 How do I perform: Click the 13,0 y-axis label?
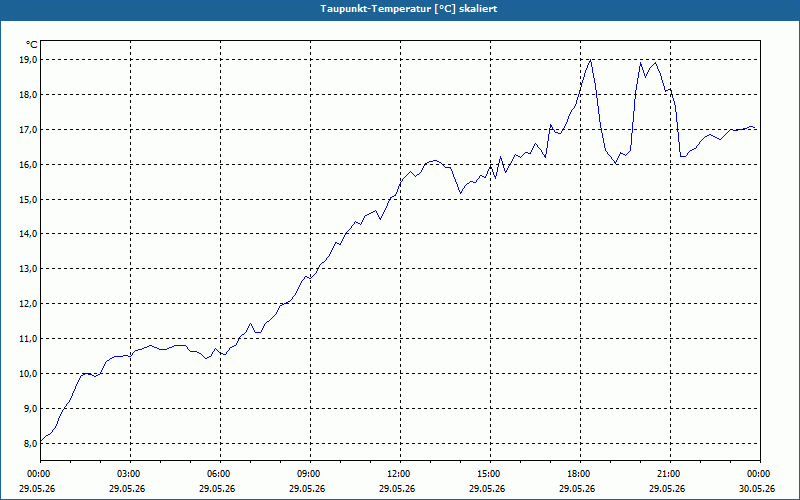click(29, 269)
